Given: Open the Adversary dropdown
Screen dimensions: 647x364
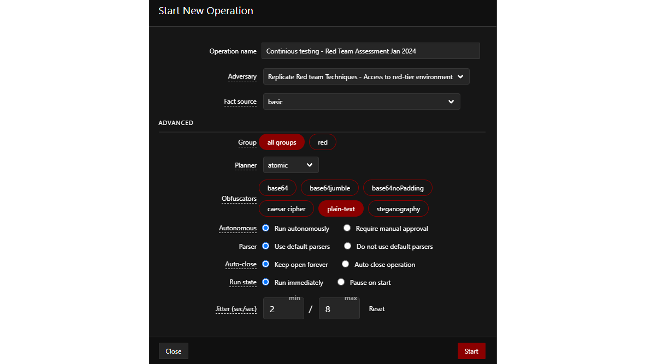Looking at the screenshot, I should [x=366, y=77].
